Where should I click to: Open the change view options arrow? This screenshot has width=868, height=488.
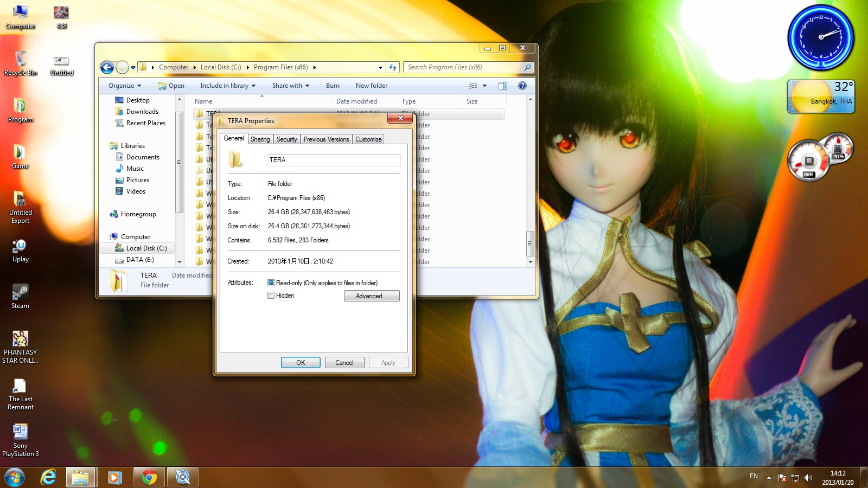point(484,86)
